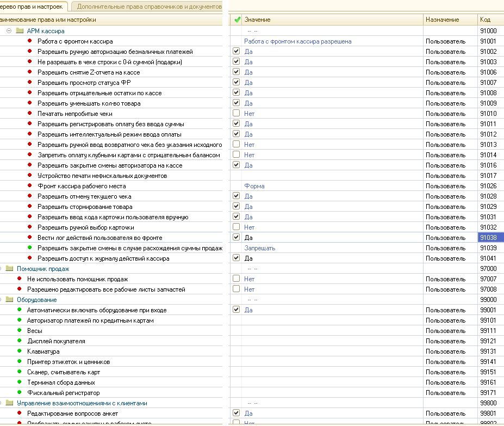
Task: Click the Форма value in row 91026
Action: [254, 186]
